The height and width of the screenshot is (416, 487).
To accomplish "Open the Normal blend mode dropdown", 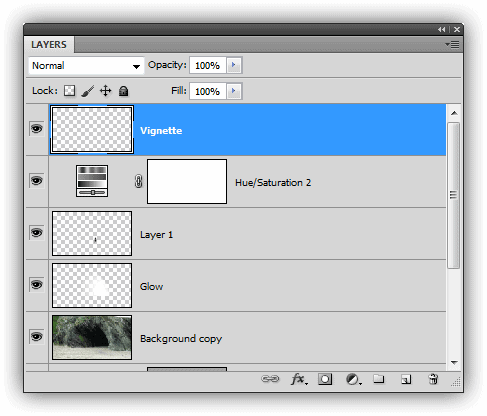I will pyautogui.click(x=86, y=66).
